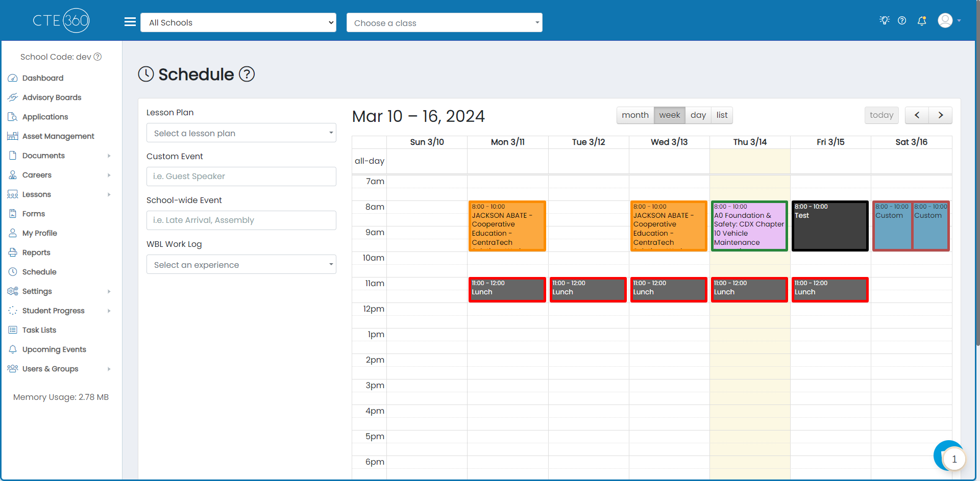Image resolution: width=980 pixels, height=481 pixels.
Task: Click the CTE 360 logo
Action: pos(61,20)
